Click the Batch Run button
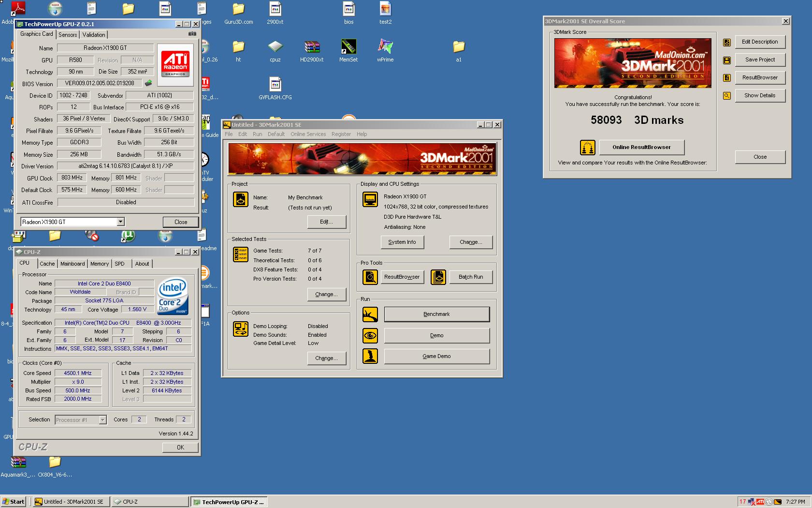812x508 pixels. [471, 277]
